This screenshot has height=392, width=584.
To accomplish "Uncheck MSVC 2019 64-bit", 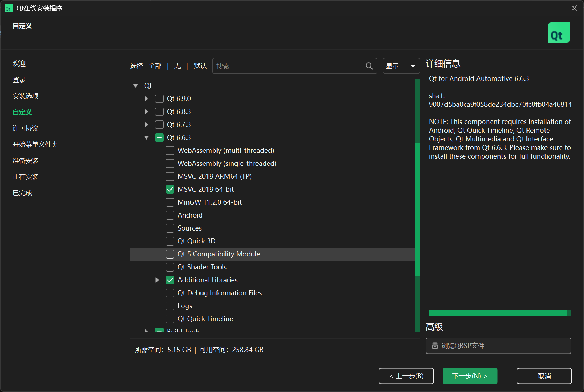I will (170, 190).
